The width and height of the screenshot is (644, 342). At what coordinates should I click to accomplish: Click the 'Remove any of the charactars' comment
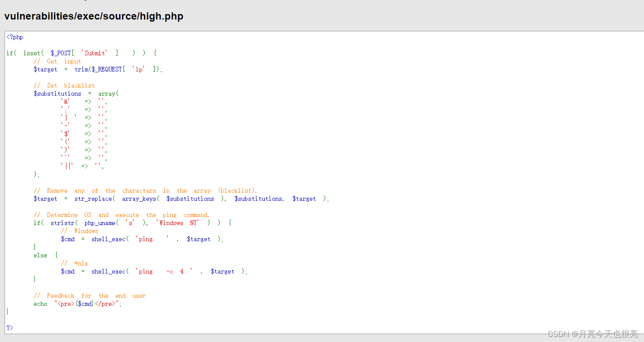point(145,191)
